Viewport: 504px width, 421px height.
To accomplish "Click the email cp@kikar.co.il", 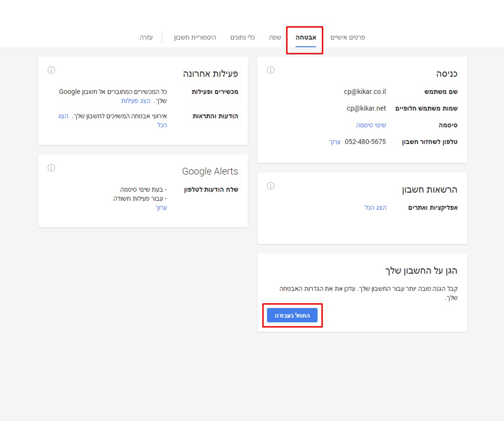I will coord(365,92).
